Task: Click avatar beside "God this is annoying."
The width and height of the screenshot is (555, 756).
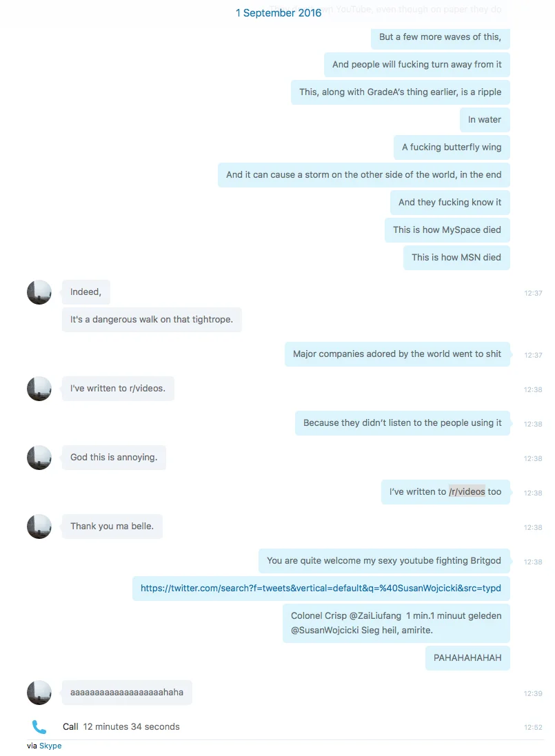Action: click(39, 458)
